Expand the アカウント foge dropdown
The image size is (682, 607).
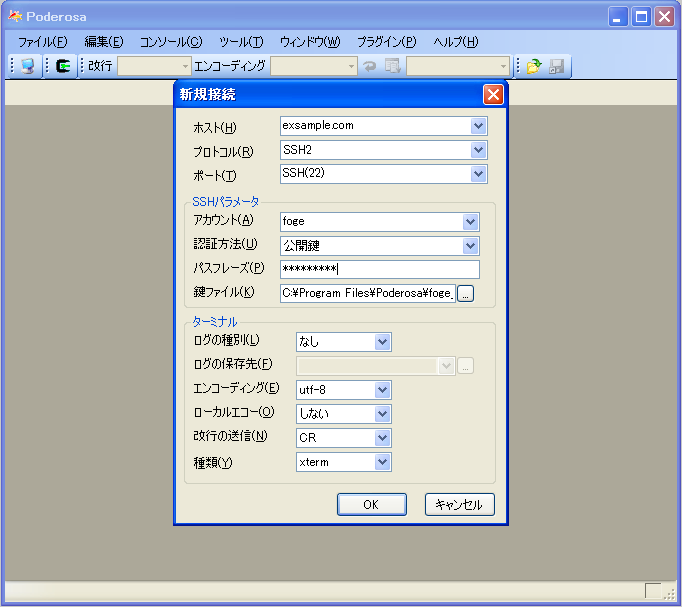pos(470,222)
